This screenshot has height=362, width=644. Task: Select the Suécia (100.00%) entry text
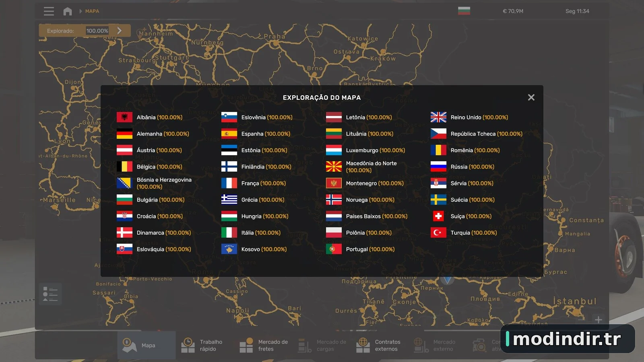click(x=473, y=200)
